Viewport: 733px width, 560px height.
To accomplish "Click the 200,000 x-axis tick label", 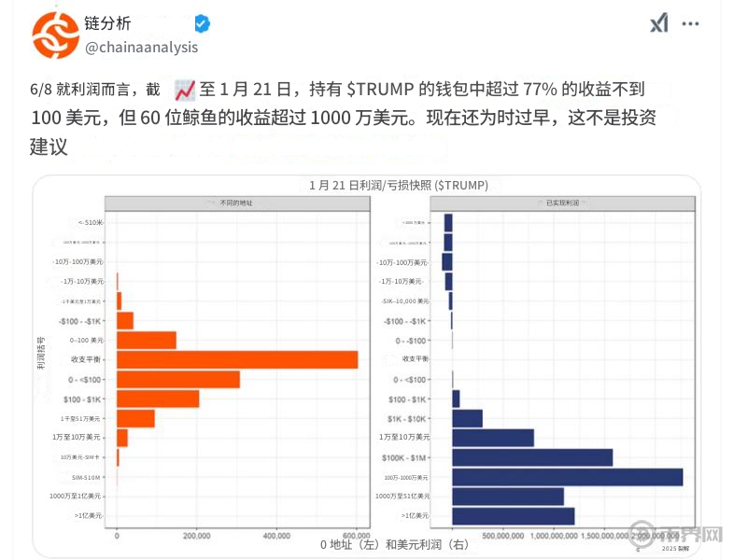I will click(196, 536).
